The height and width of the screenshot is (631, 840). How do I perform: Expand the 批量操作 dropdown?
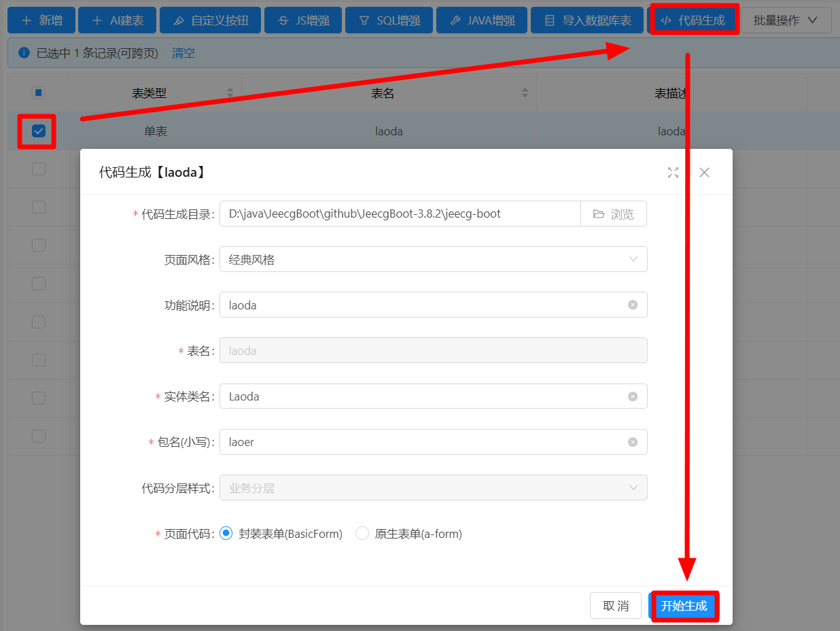point(786,20)
